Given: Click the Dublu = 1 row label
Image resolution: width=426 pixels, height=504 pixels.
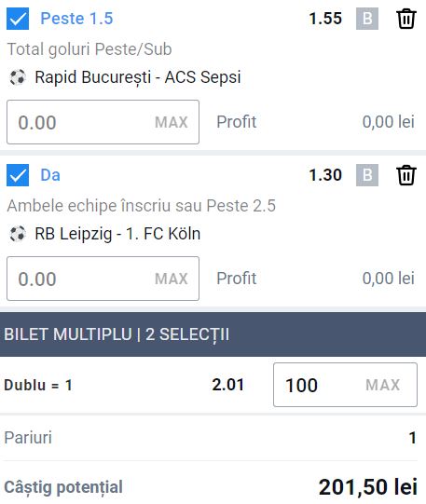Looking at the screenshot, I should pos(38,385).
